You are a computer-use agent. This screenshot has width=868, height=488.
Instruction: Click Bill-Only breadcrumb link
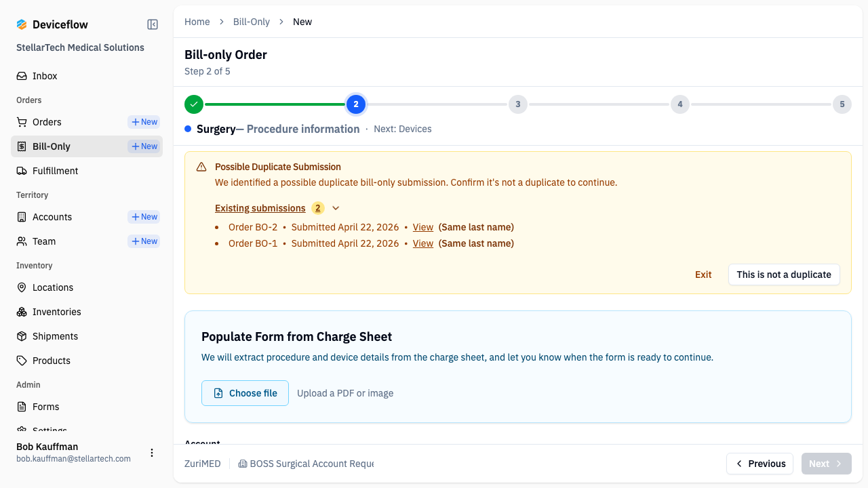coord(252,22)
